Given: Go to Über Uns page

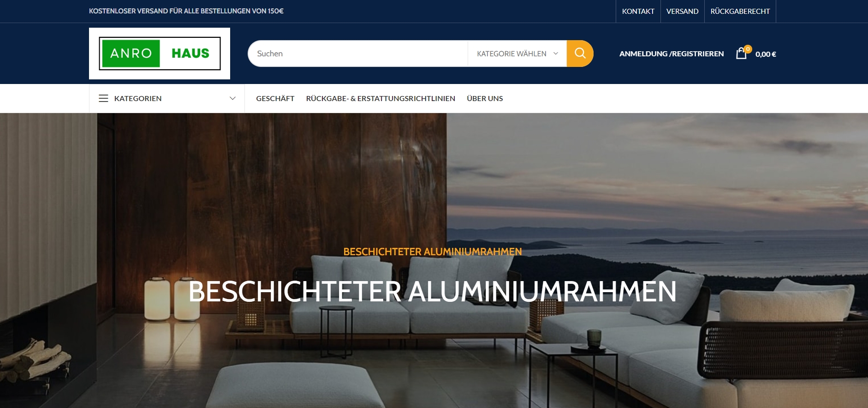Looking at the screenshot, I should (x=485, y=98).
